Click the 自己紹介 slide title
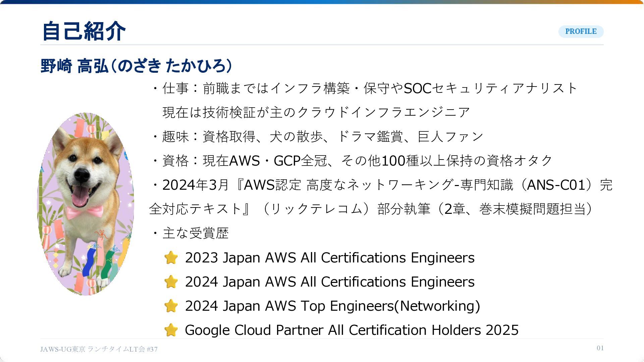Screen dimensions: 644x362 [x=84, y=31]
